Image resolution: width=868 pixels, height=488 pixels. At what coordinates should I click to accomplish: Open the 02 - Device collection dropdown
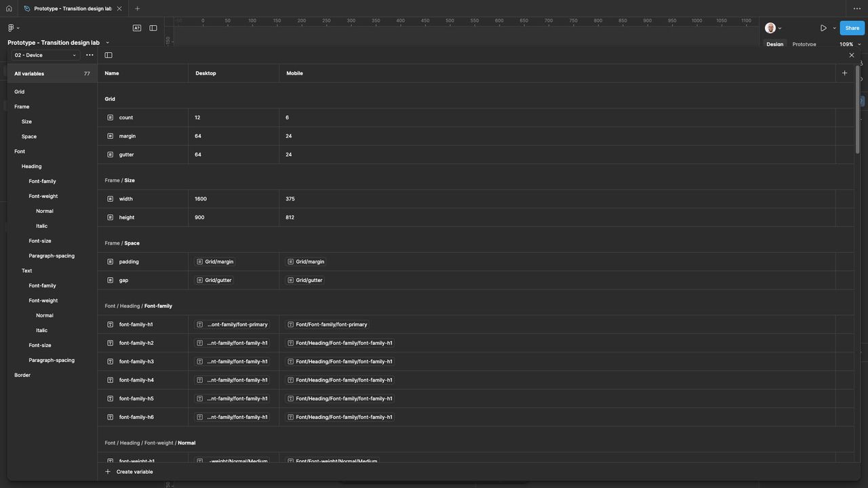pos(45,55)
